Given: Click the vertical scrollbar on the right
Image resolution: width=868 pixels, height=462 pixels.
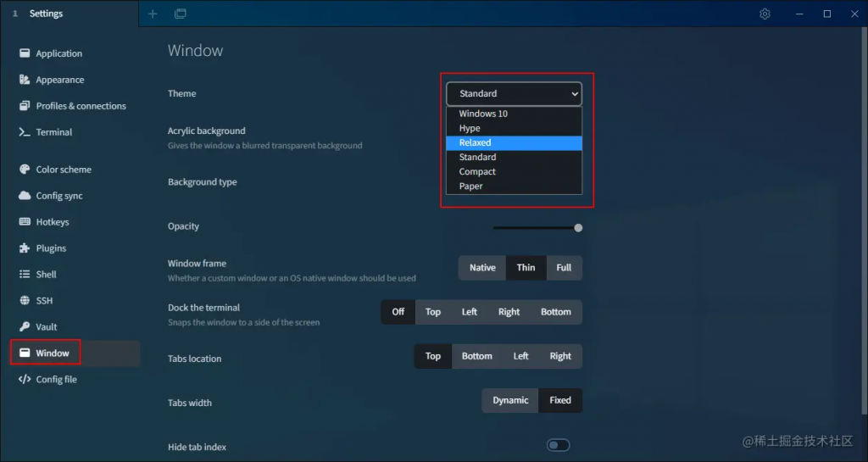Looking at the screenshot, I should (x=865, y=221).
